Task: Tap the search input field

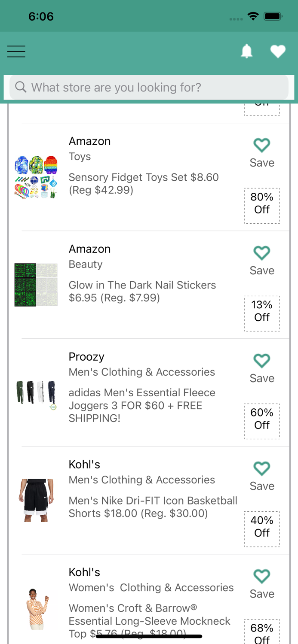Action: click(x=149, y=87)
